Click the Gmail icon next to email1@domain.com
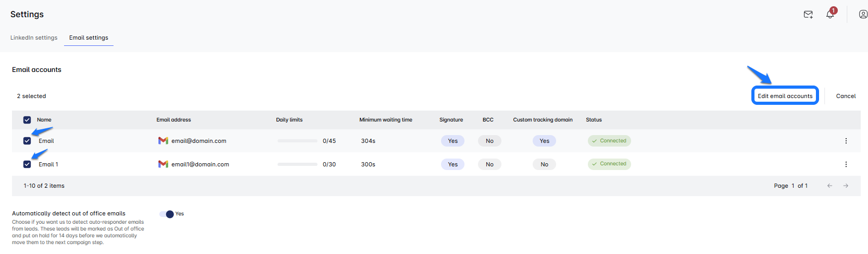Viewport: 868px width, 254px height. (163, 164)
